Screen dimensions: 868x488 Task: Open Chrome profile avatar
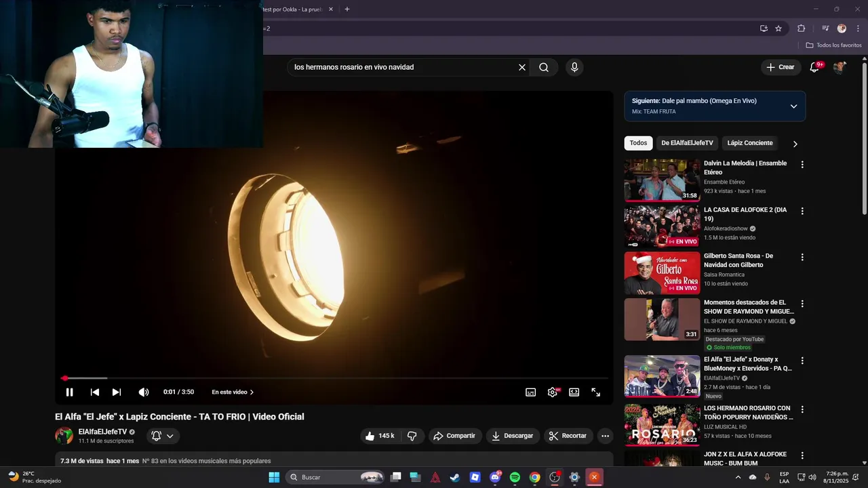coord(842,28)
